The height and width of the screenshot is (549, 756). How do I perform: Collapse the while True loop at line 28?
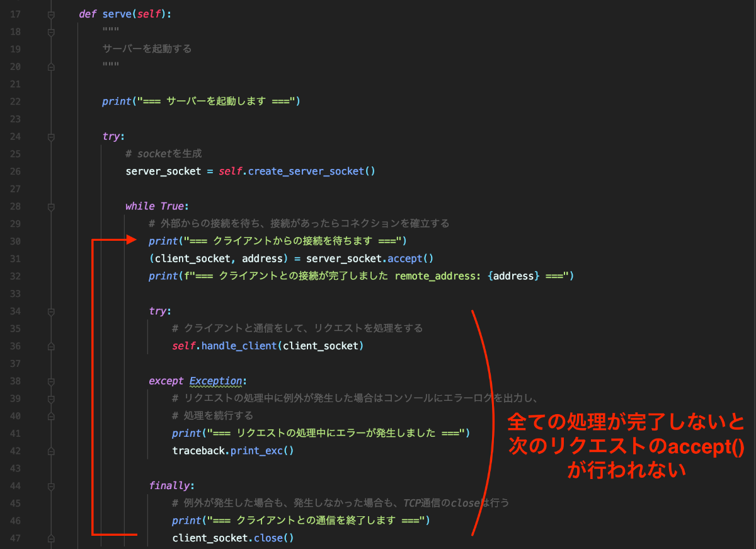click(x=52, y=206)
